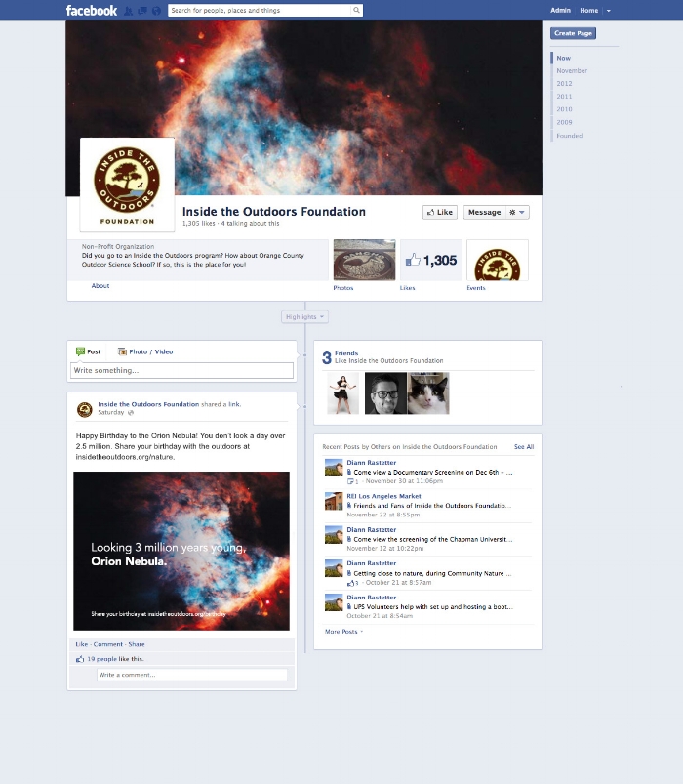Screen dimensions: 683x784
Task: Jump to November on the timeline
Action: tap(572, 71)
